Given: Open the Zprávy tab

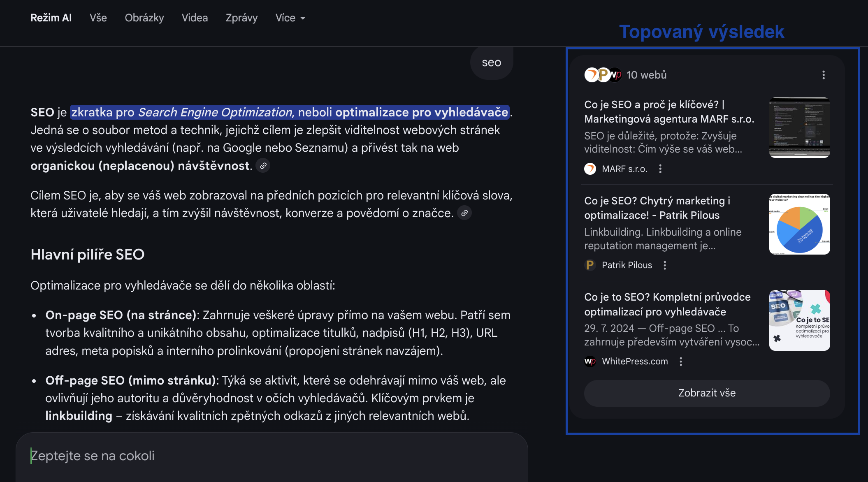Looking at the screenshot, I should pos(241,18).
